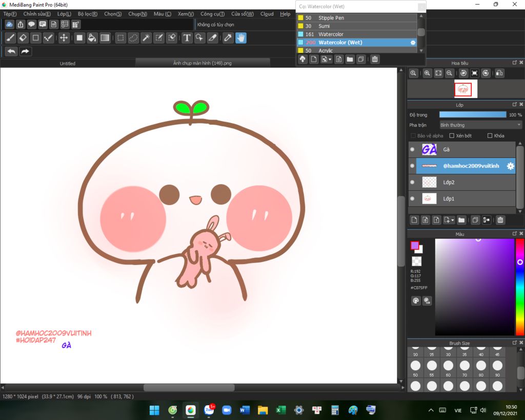
Task: Open the Công cụ(T) menu
Action: coord(212,14)
